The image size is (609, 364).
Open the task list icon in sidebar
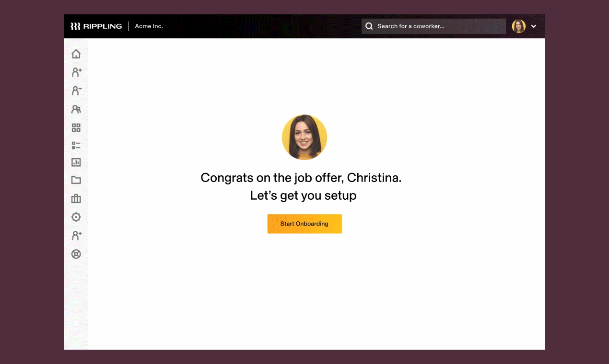tap(76, 146)
